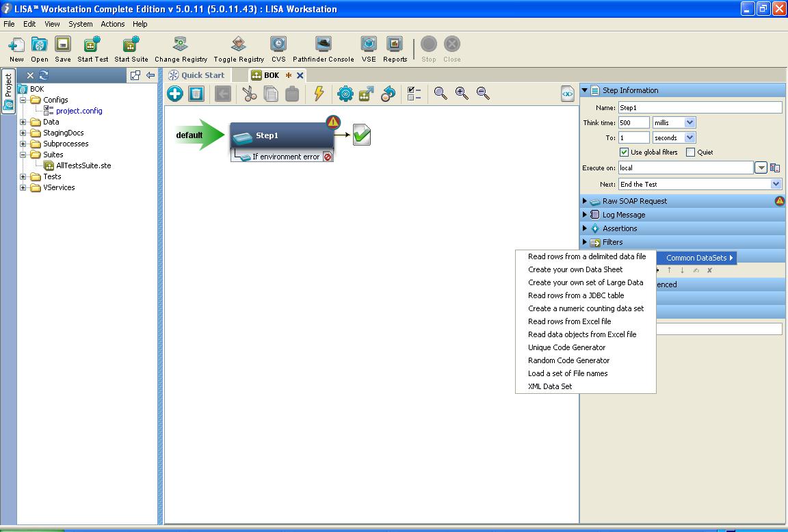The width and height of the screenshot is (788, 532).
Task: Click the red warning icon on Step1
Action: pyautogui.click(x=333, y=122)
